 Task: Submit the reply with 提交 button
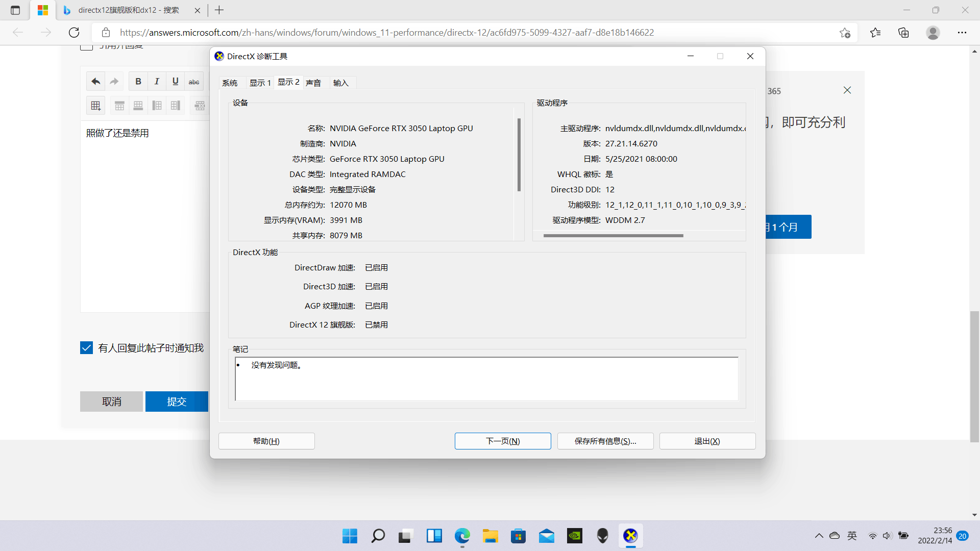click(177, 402)
